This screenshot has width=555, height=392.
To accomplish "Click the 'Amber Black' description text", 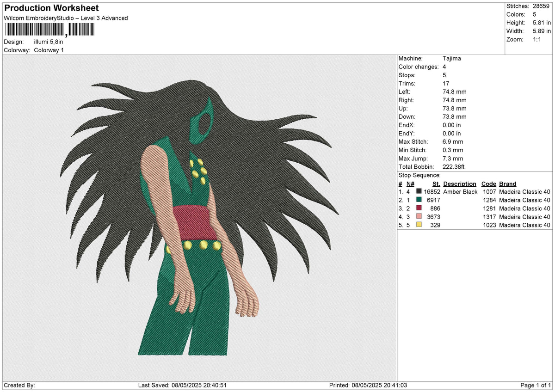I will point(460,191).
